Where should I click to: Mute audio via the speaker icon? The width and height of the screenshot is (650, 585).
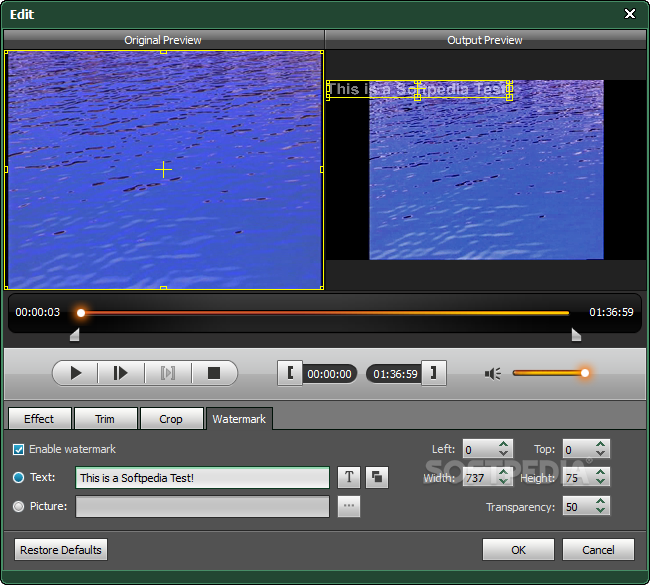(492, 374)
